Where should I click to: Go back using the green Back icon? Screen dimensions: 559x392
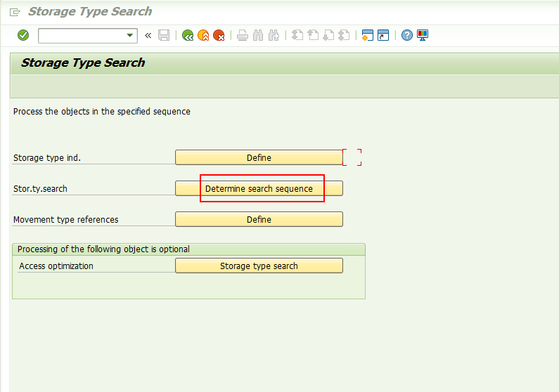click(x=188, y=35)
